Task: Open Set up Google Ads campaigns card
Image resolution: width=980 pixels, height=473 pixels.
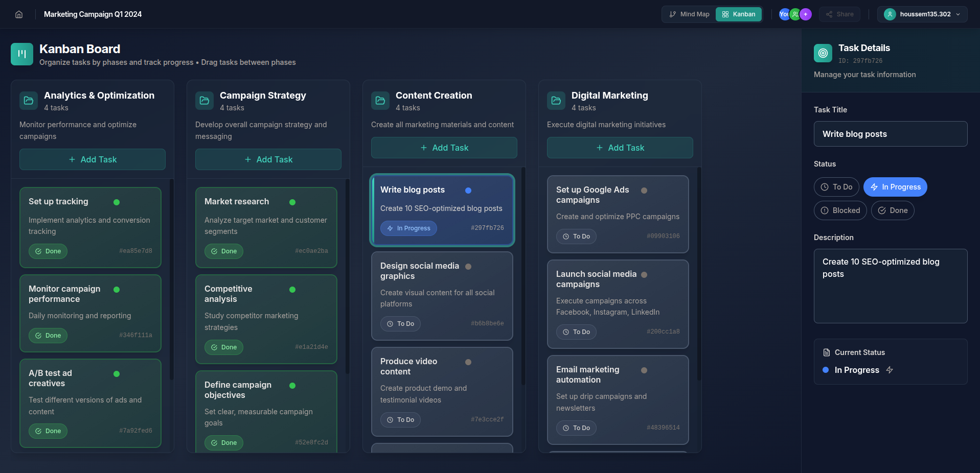Action: (x=618, y=214)
